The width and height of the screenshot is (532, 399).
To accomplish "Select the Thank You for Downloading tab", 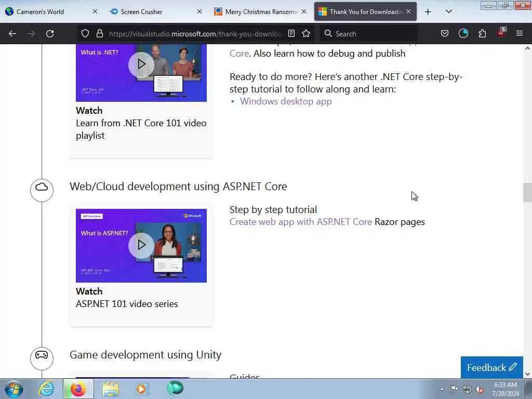I will [365, 12].
